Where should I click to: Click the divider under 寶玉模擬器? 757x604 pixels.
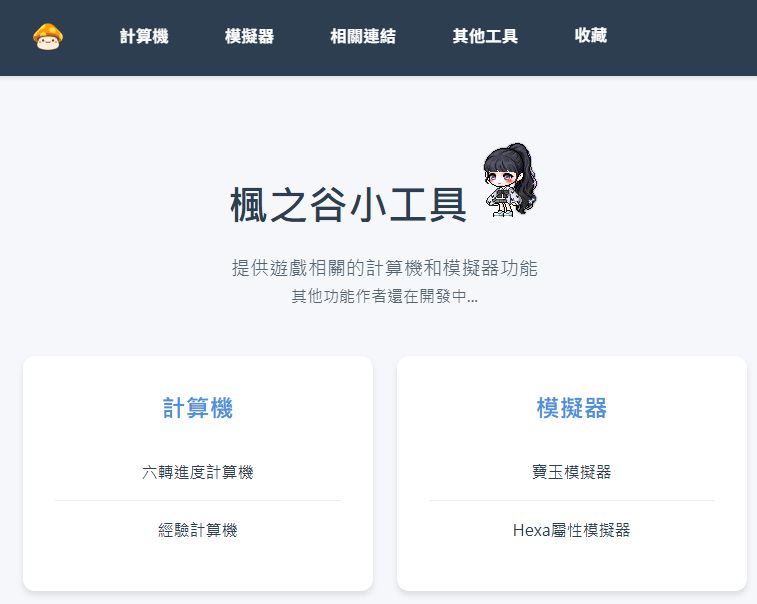[572, 501]
